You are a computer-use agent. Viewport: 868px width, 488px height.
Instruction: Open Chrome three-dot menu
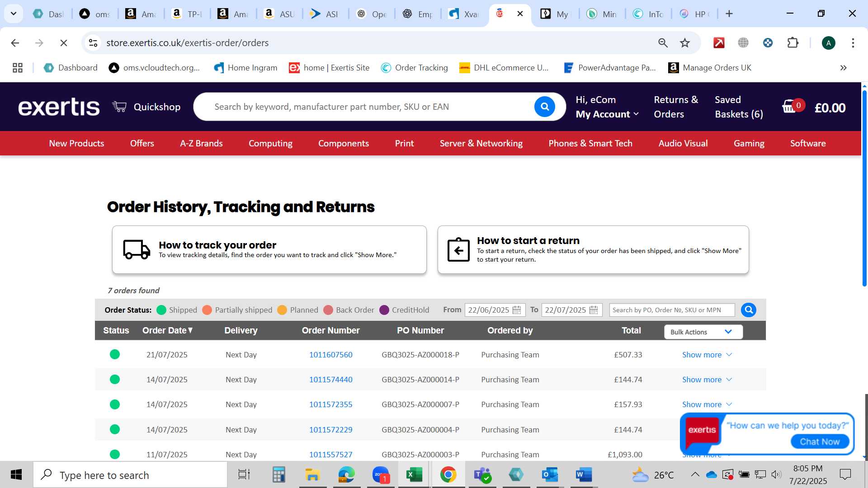click(853, 43)
